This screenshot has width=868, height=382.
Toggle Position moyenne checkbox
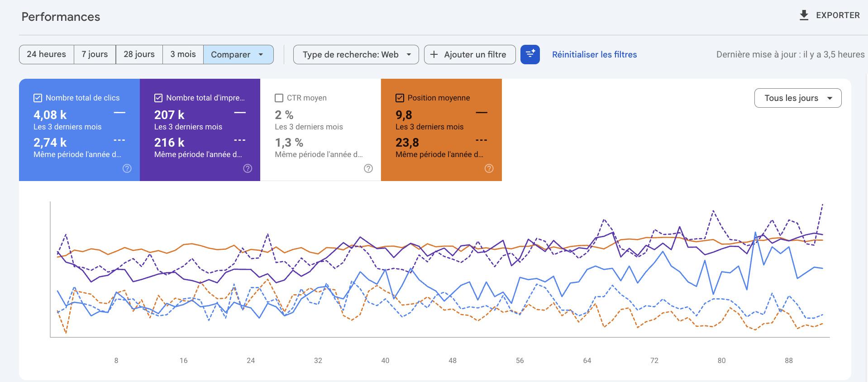tap(400, 98)
